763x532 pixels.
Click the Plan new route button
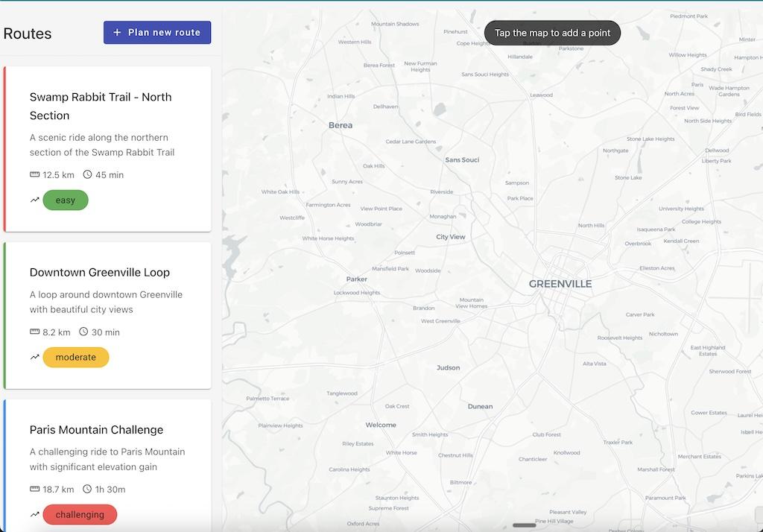click(x=157, y=32)
